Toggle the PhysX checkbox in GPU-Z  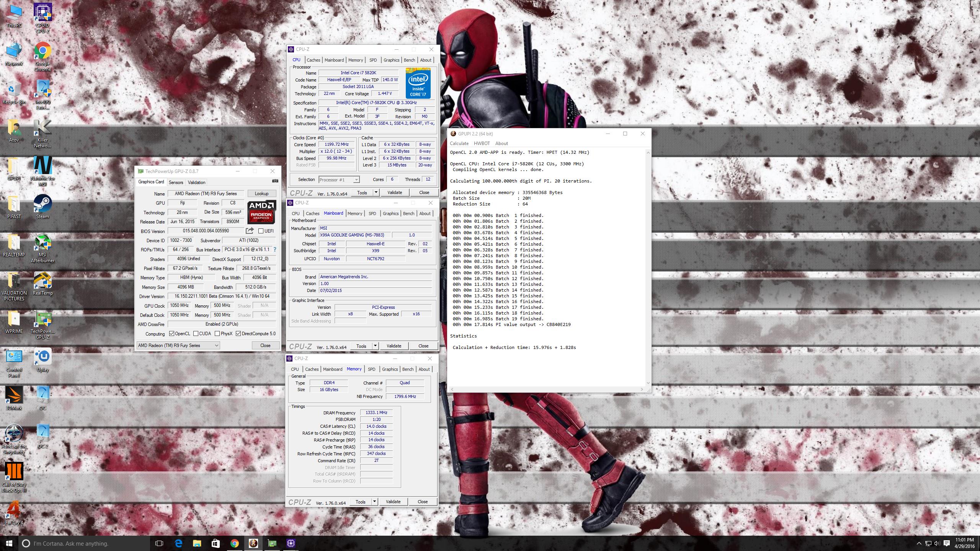coord(217,334)
